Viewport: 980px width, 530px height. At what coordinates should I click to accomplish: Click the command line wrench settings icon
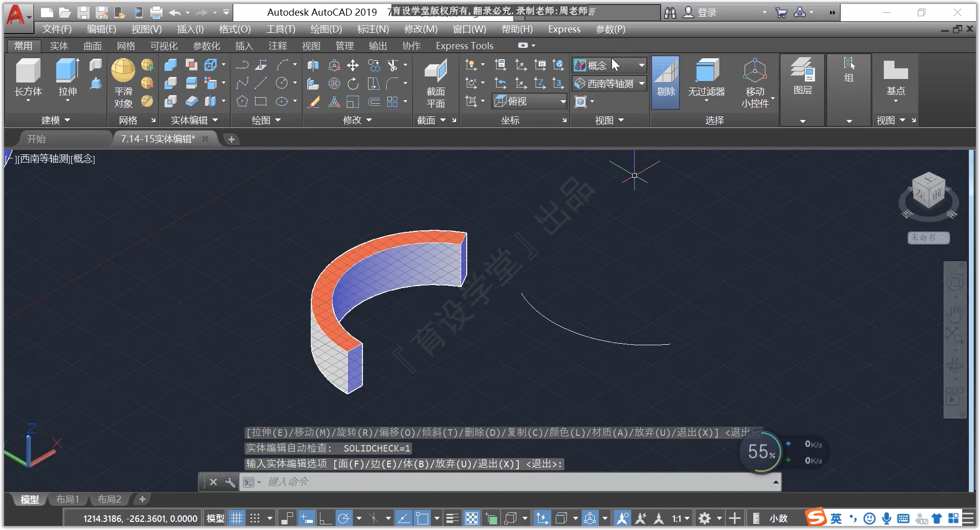pos(230,482)
